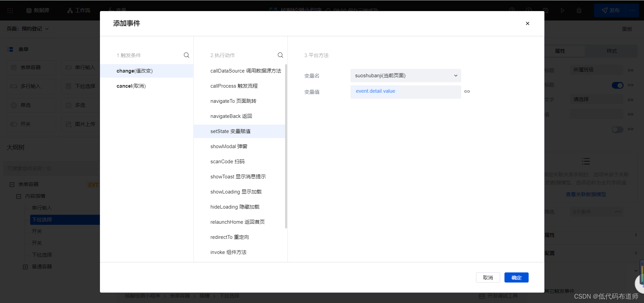Viewport: 644px width, 303px height.
Task: Collapse the 表单容器 tree node
Action: click(12, 184)
